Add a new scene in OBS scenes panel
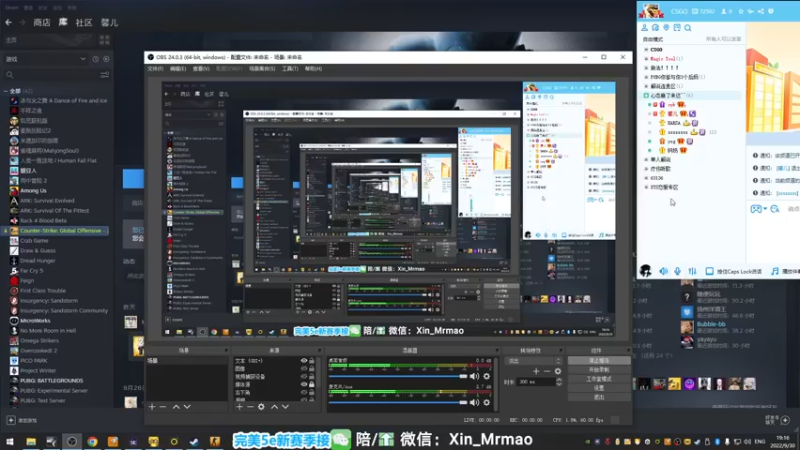This screenshot has width=800, height=450. click(x=152, y=407)
